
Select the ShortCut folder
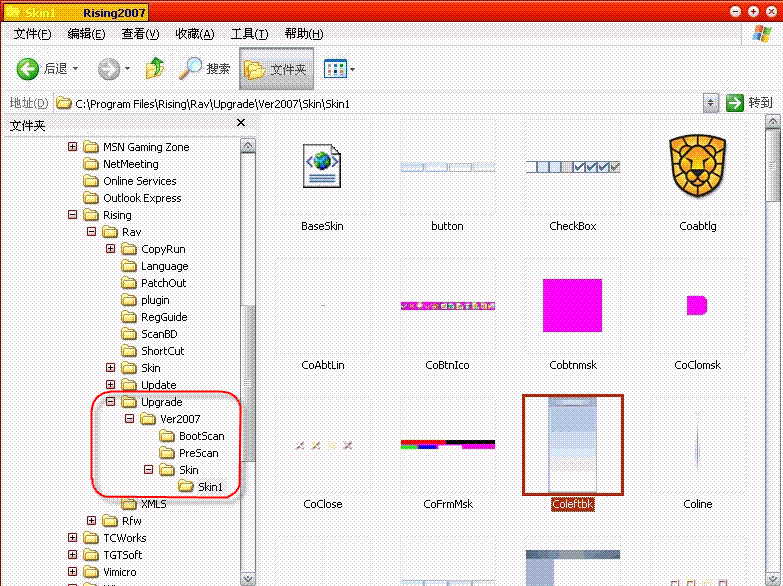point(153,351)
